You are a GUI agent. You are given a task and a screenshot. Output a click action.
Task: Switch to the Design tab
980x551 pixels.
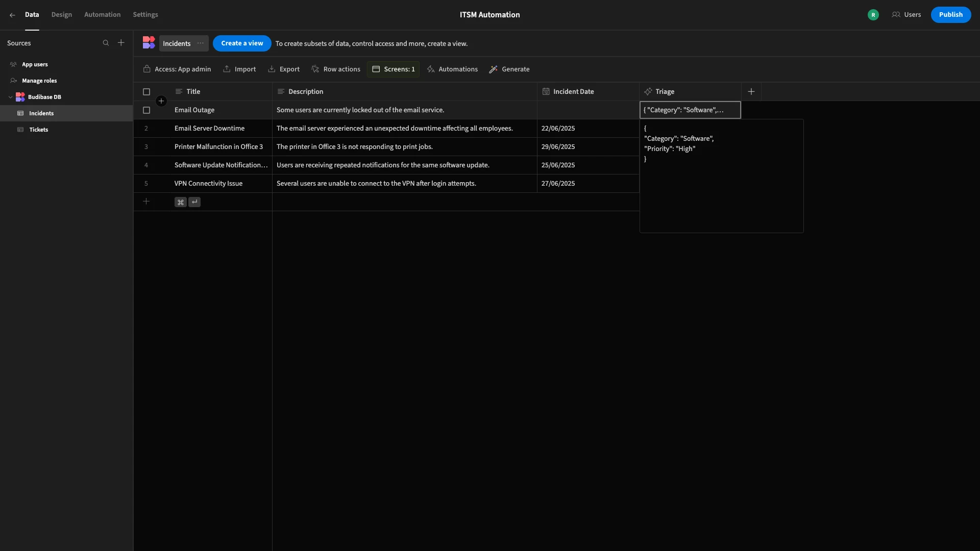point(62,15)
